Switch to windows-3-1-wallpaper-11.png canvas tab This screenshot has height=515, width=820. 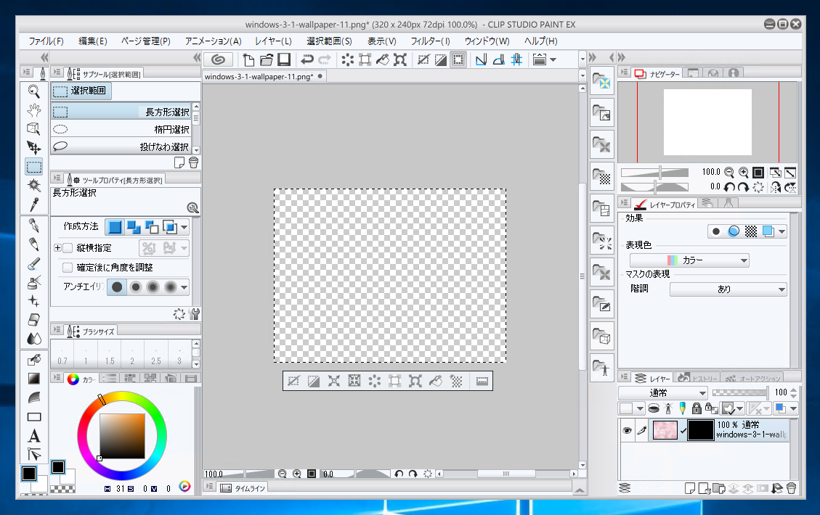click(264, 76)
